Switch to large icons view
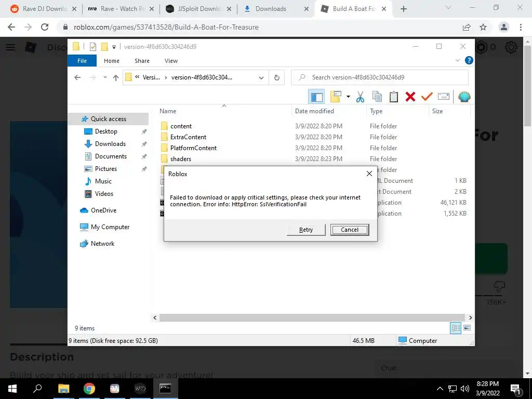 [467, 328]
